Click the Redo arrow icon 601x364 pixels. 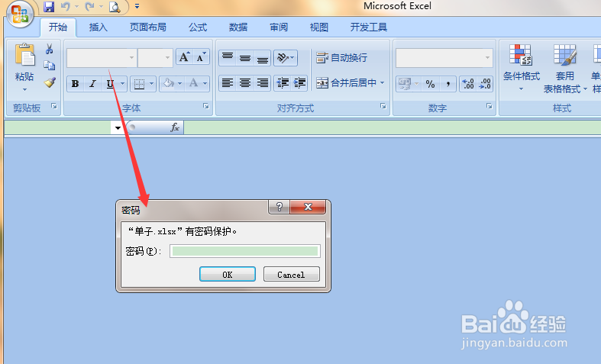point(89,7)
